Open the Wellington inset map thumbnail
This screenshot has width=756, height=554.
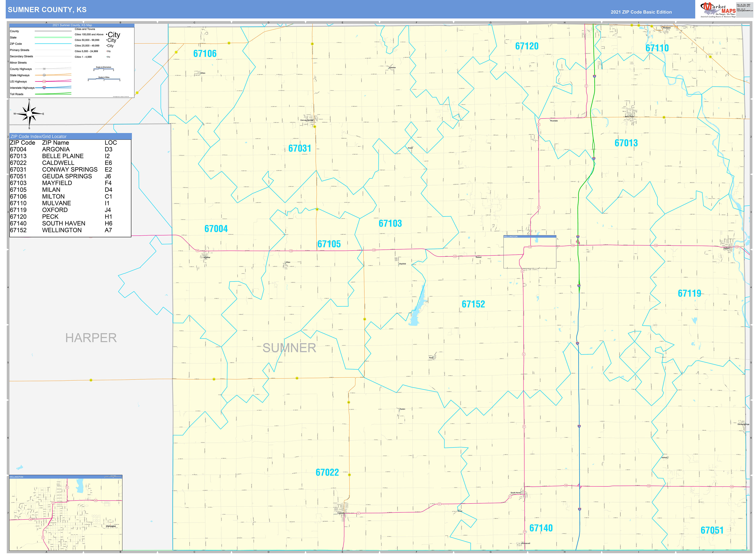pyautogui.click(x=66, y=512)
